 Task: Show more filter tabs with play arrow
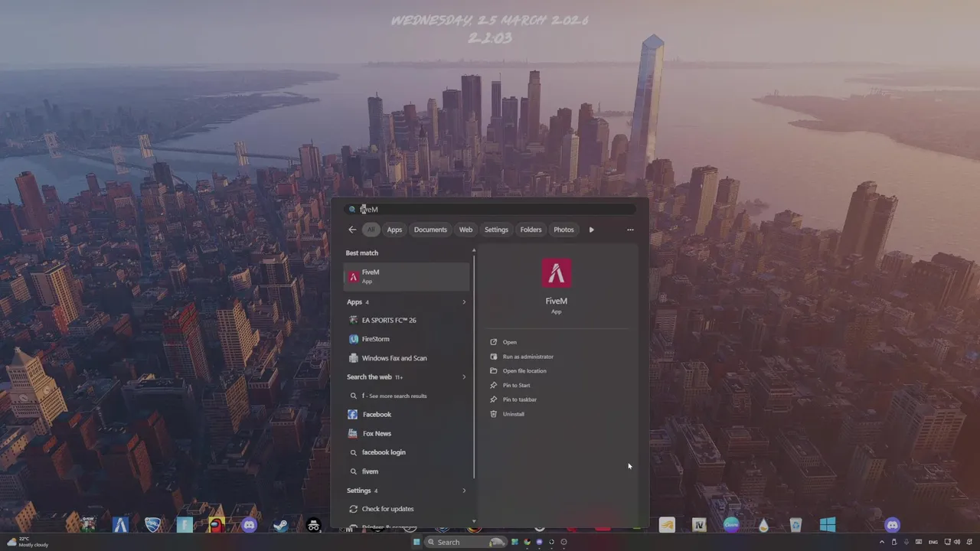click(591, 230)
